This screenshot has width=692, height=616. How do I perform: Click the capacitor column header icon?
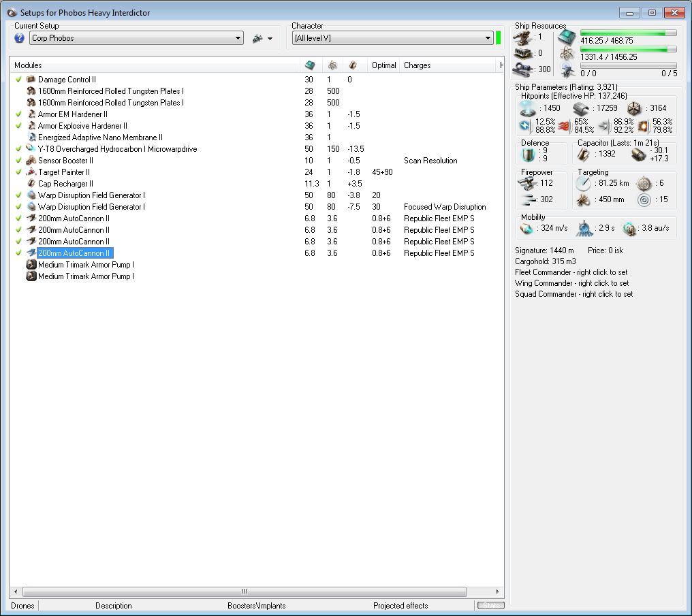tap(353, 65)
